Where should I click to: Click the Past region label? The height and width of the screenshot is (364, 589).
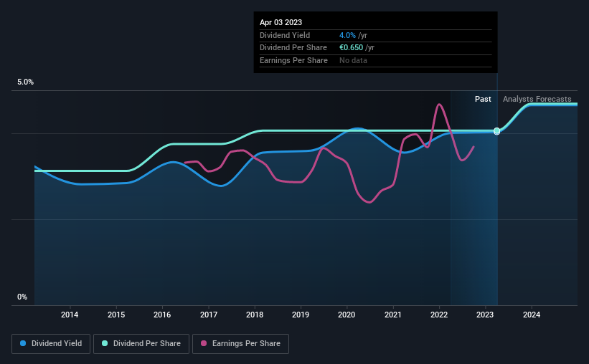click(483, 99)
